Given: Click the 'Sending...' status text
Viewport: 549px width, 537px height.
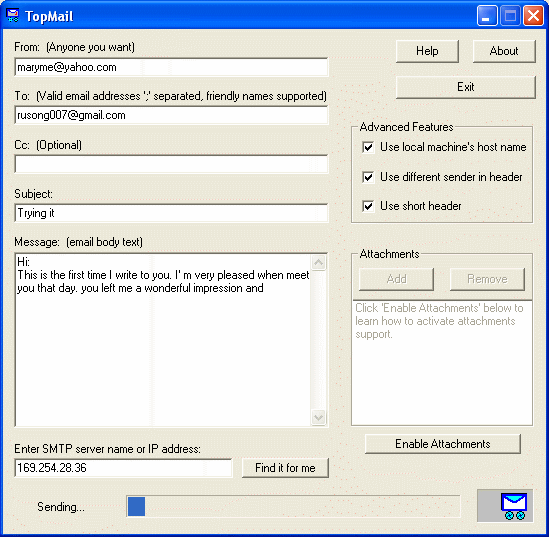Looking at the screenshot, I should coord(61,507).
